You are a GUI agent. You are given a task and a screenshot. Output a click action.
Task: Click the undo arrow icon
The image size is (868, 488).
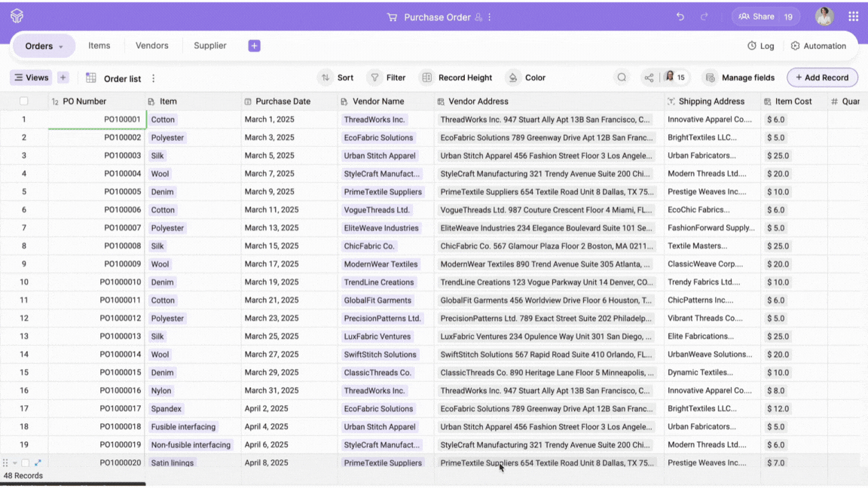[680, 17]
